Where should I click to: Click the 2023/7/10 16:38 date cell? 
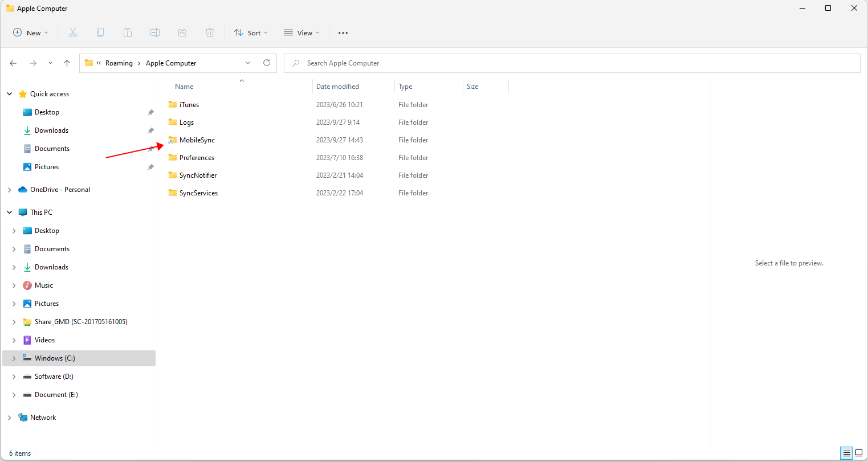[x=340, y=158]
